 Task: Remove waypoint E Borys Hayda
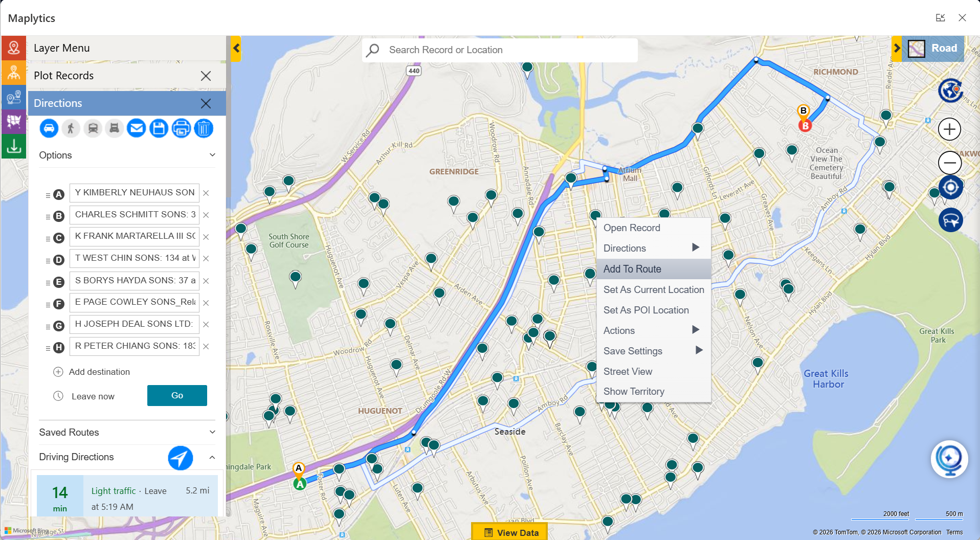[x=206, y=281]
